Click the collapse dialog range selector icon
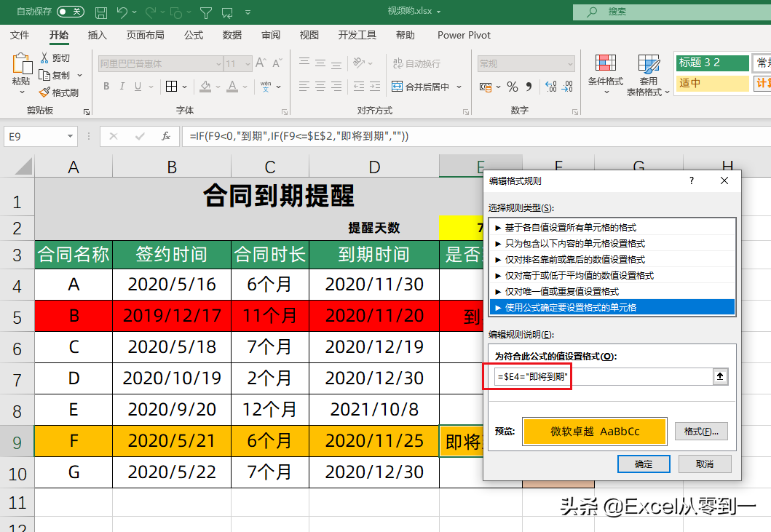771x532 pixels. point(720,377)
